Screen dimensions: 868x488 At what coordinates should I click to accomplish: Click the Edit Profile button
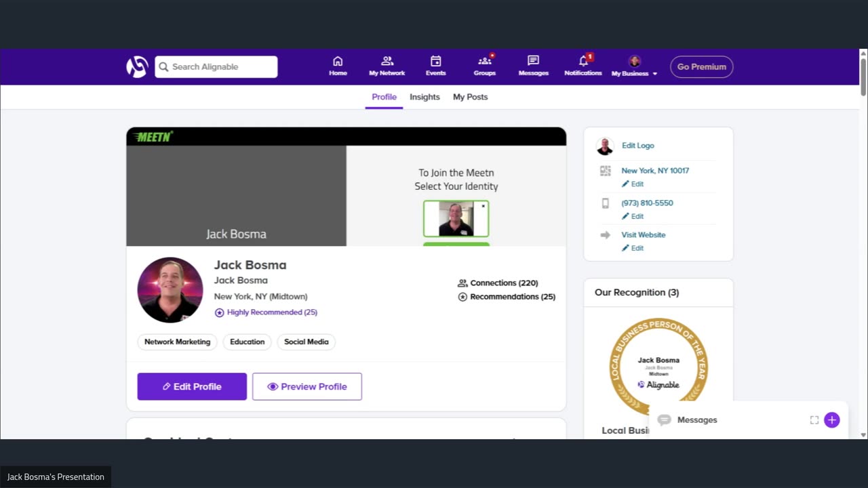pyautogui.click(x=192, y=386)
